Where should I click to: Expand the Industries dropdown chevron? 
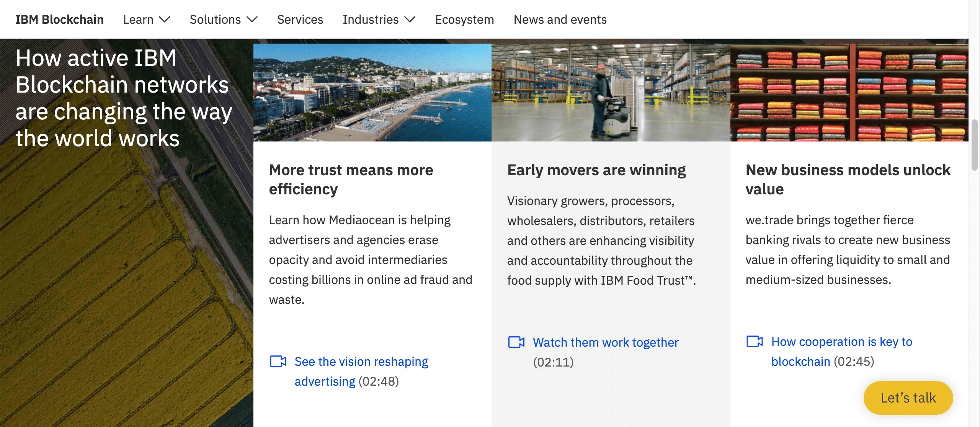pyautogui.click(x=410, y=19)
